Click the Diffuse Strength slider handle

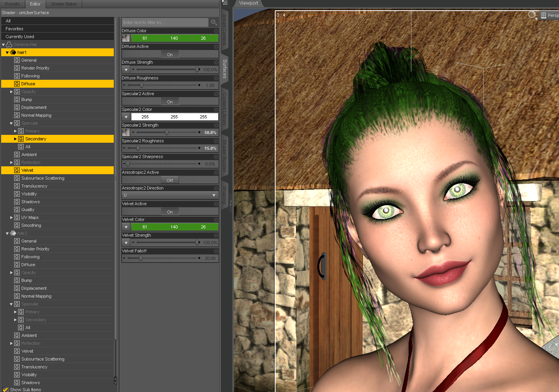pos(197,70)
